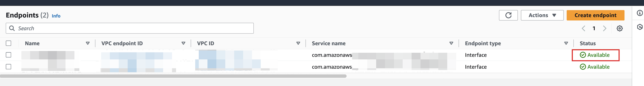Select all endpoints with header checkbox
This screenshot has height=86, width=644.
pos(8,43)
